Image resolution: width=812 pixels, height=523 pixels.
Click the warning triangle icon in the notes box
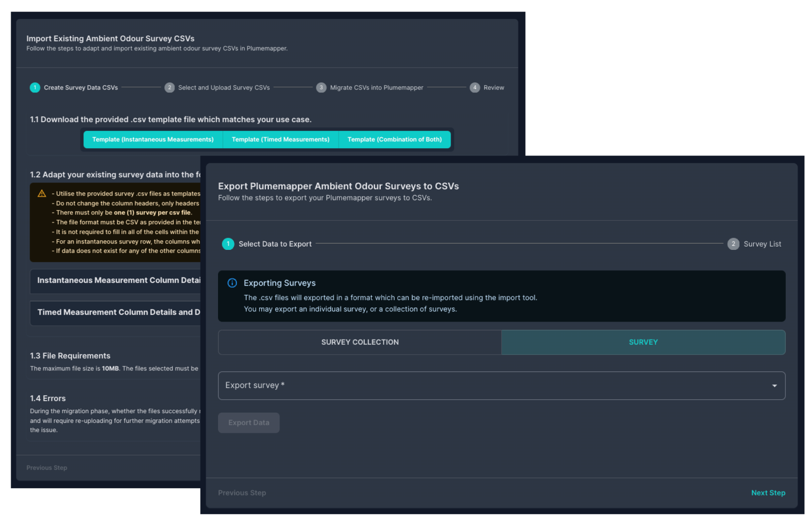[42, 194]
